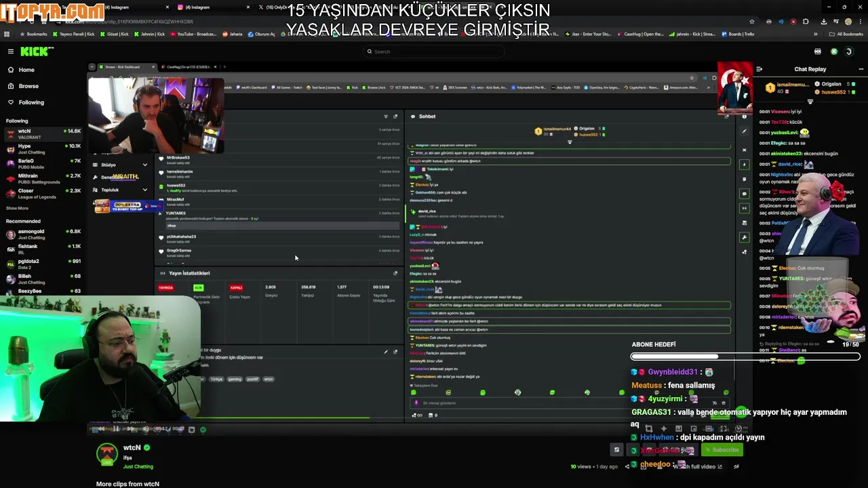
Task: Subscribe to wtcN with the green button
Action: click(x=722, y=450)
